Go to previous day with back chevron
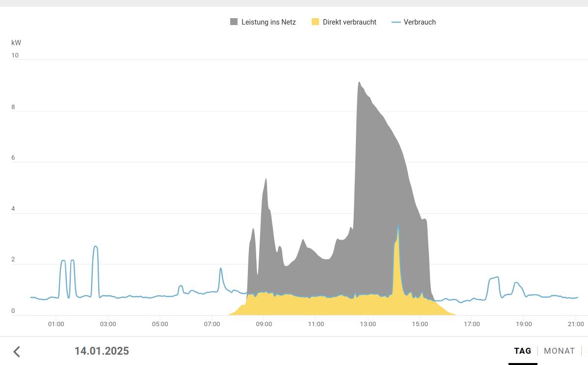588x365 pixels. (x=17, y=351)
